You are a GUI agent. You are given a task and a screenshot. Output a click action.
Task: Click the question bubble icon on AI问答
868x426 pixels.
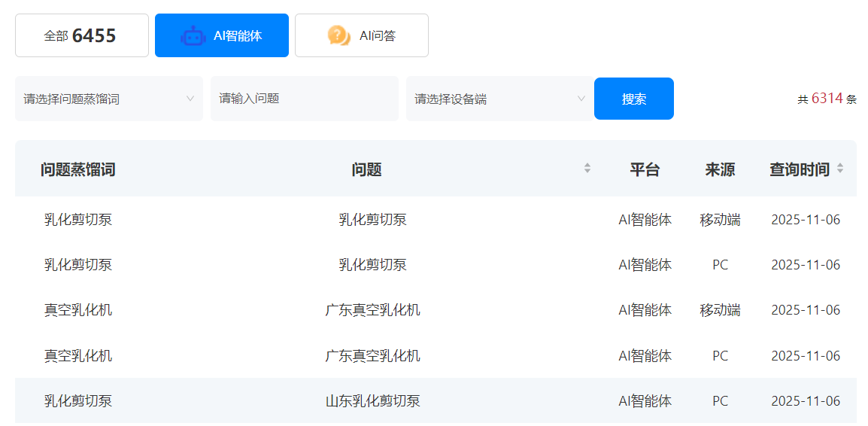coord(338,35)
